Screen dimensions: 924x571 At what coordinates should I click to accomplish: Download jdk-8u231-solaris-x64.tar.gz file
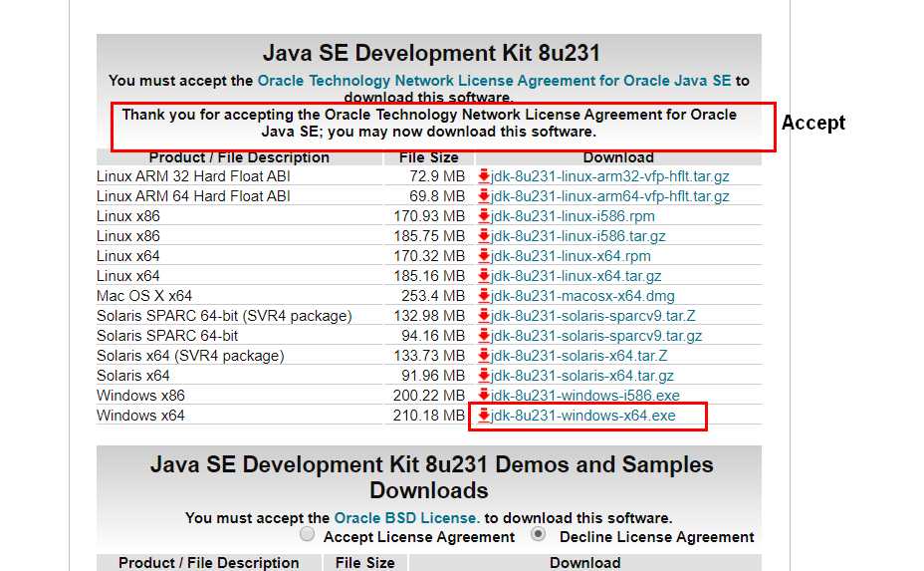coord(582,375)
